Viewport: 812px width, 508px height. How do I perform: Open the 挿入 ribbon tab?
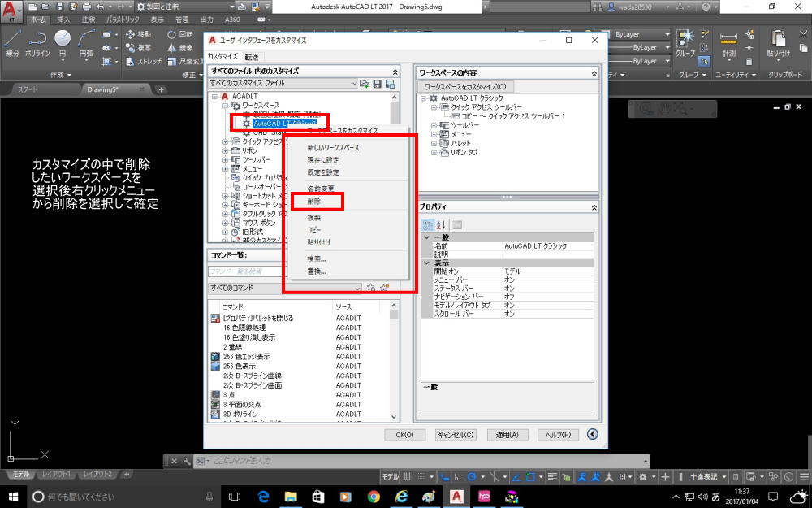pyautogui.click(x=63, y=20)
